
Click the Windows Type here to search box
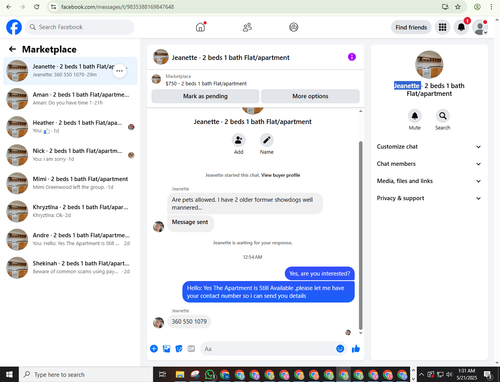[86, 375]
